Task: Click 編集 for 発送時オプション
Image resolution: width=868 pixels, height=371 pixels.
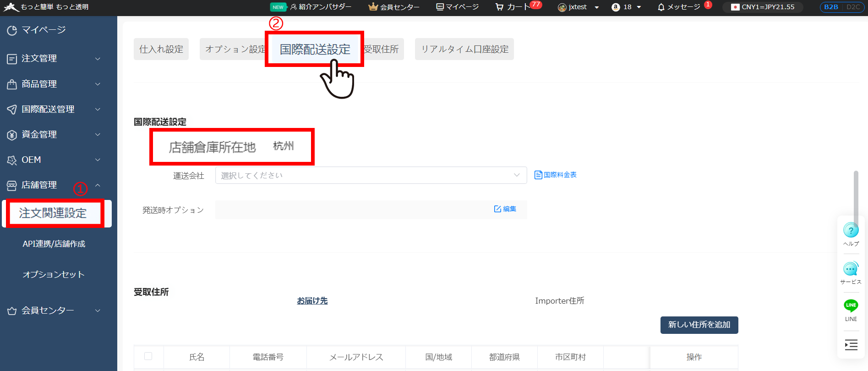Action: [x=509, y=209]
